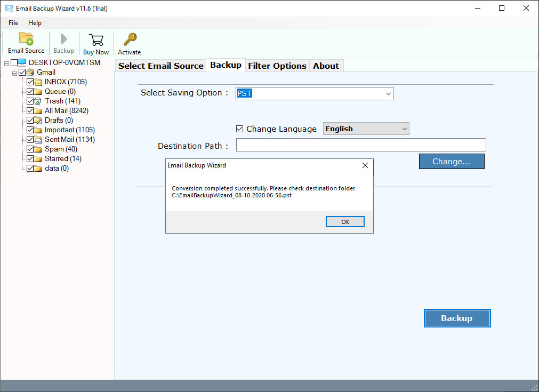Uncheck the Drafts (0) checkbox
The width and height of the screenshot is (539, 392).
(30, 121)
